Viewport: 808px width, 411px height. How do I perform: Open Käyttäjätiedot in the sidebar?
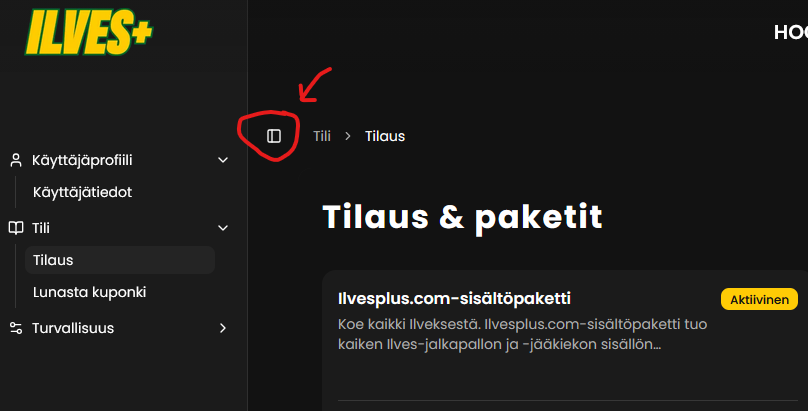[x=82, y=192]
